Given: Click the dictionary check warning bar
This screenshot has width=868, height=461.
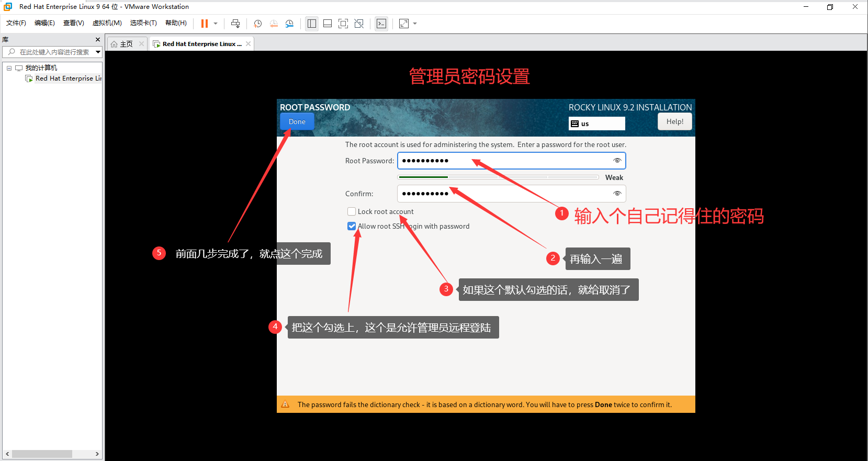Looking at the screenshot, I should (x=486, y=404).
